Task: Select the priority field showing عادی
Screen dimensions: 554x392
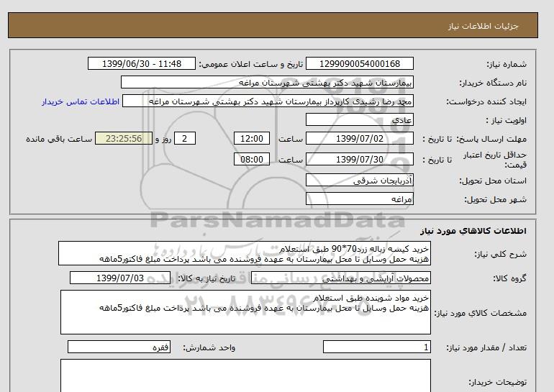Action: [x=360, y=120]
